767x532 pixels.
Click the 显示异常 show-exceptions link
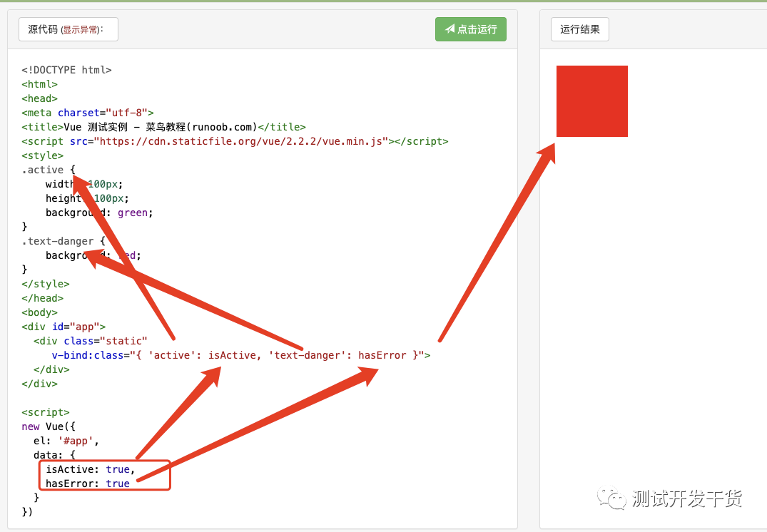(x=81, y=30)
